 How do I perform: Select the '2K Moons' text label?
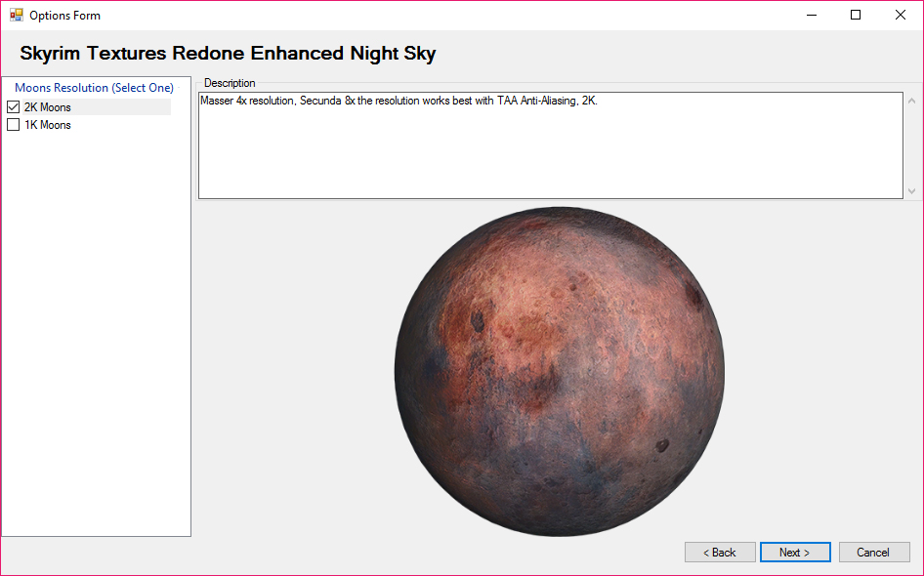coord(48,107)
